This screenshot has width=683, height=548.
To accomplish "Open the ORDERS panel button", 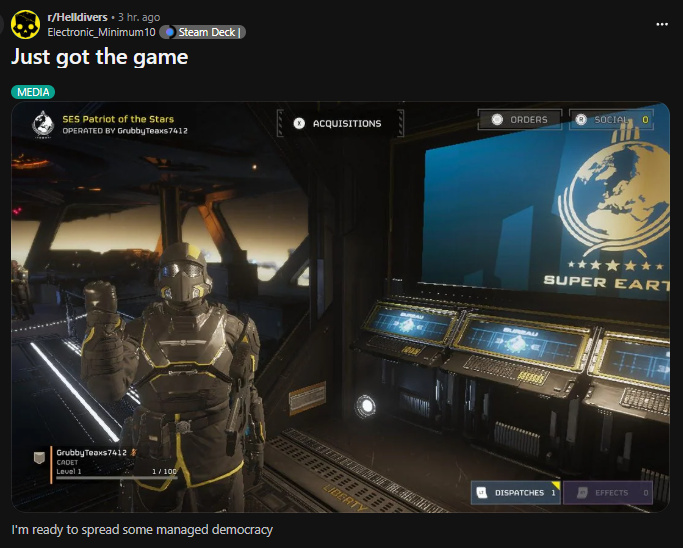I will (x=521, y=119).
